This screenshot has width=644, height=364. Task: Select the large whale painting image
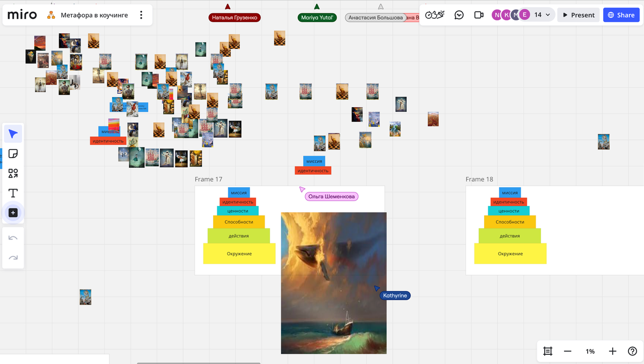(334, 283)
